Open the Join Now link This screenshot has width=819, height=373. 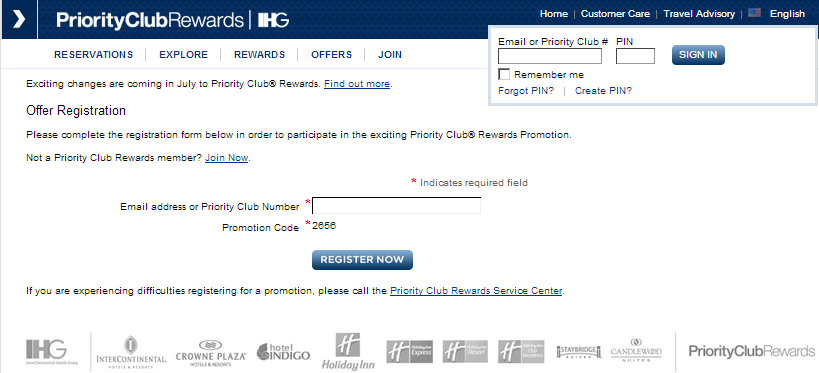point(227,158)
